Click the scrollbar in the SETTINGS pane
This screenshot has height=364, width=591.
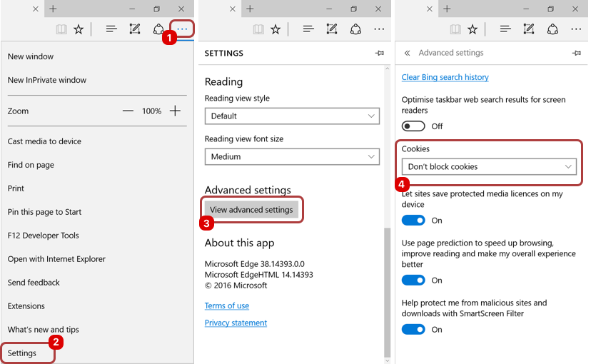tap(388, 285)
